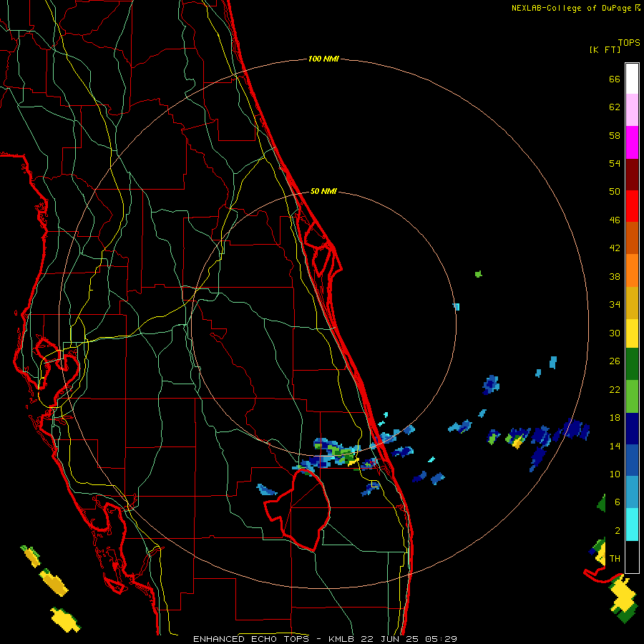Pick the yellow legend color segment

632,333
